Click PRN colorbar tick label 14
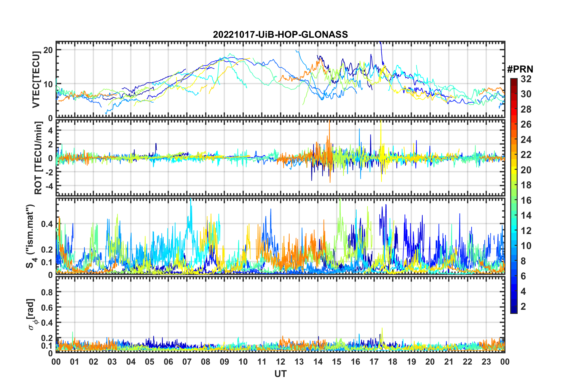Screen dimensions: 561x392 (x=526, y=215)
